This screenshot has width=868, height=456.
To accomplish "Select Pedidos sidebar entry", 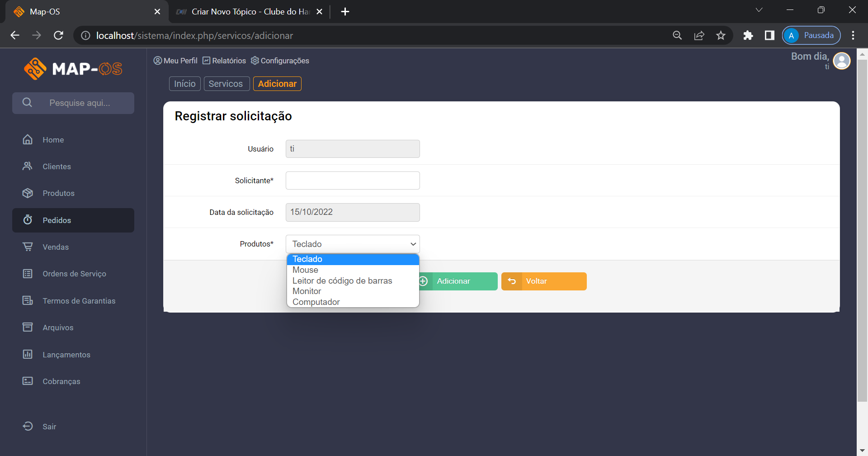I will pos(73,220).
